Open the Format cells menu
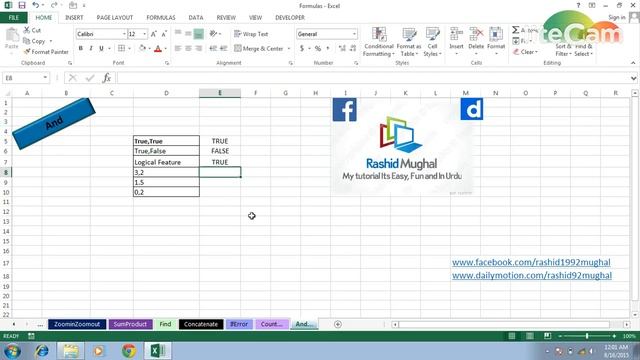The image size is (640, 360). point(496,42)
